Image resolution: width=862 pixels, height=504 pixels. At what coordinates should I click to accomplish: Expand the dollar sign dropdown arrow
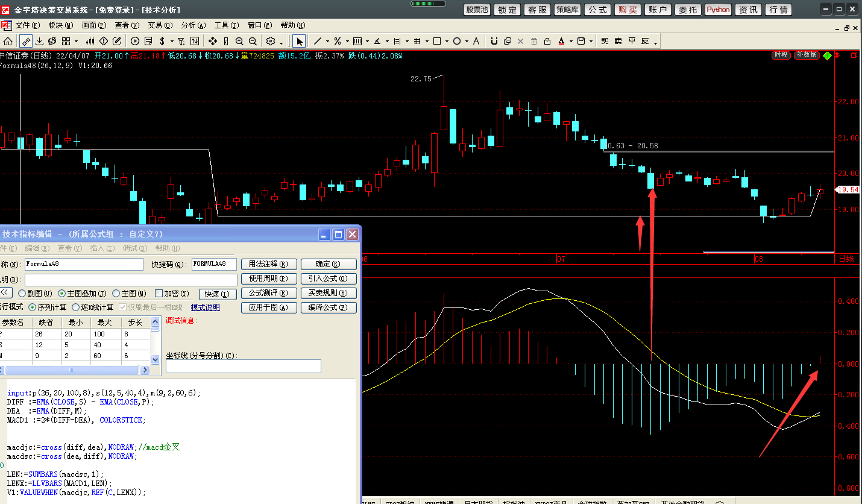172,42
